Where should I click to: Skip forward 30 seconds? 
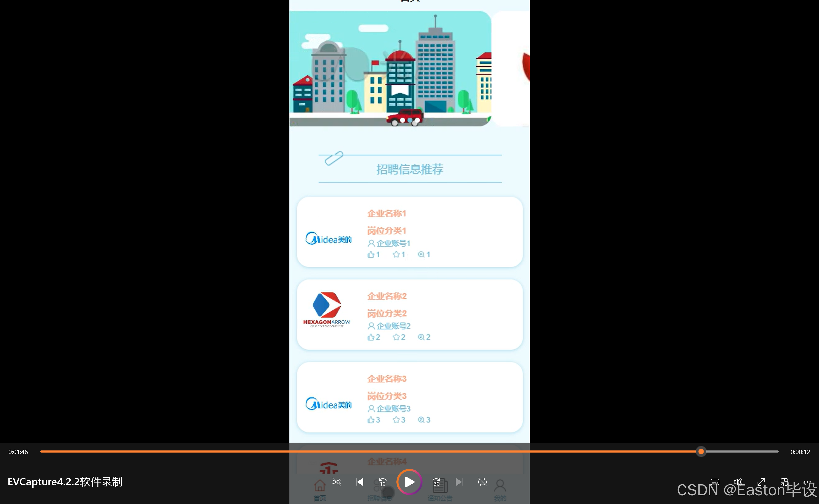coord(436,482)
